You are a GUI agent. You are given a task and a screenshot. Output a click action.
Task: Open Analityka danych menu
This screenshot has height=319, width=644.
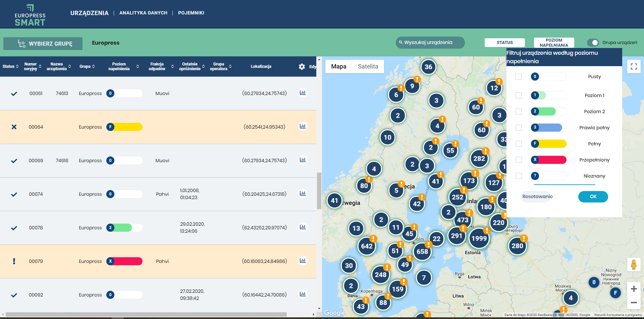[x=143, y=13]
